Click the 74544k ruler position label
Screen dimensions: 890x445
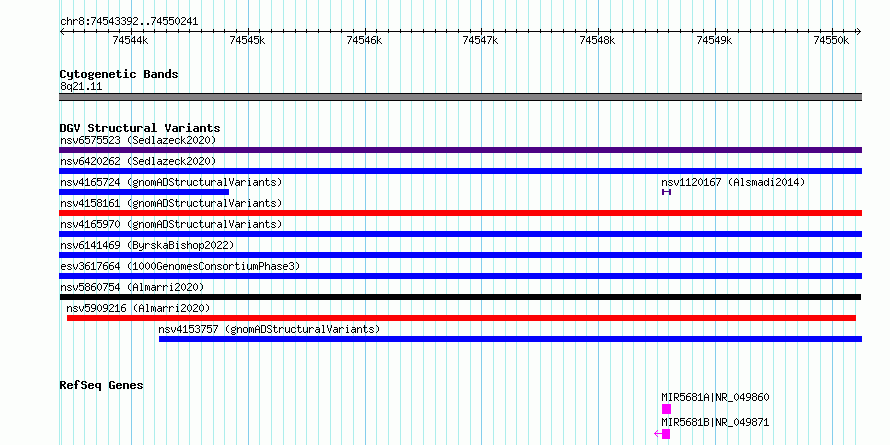point(131,40)
